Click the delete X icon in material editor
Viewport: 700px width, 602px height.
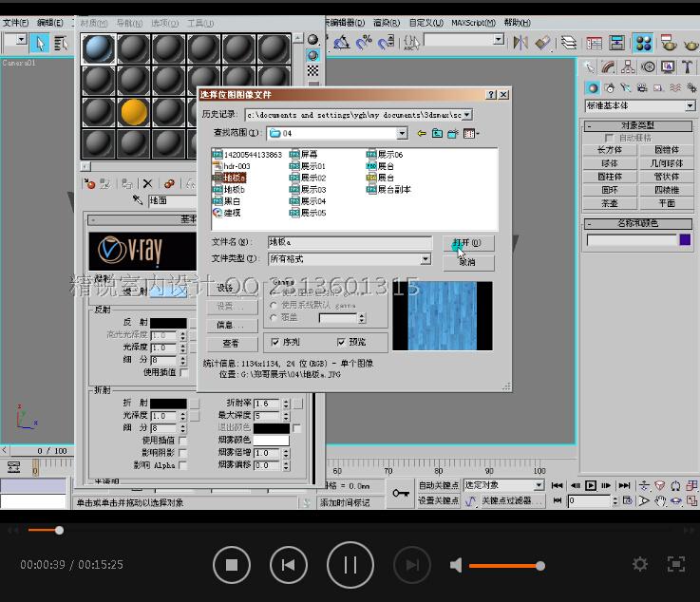tap(148, 183)
